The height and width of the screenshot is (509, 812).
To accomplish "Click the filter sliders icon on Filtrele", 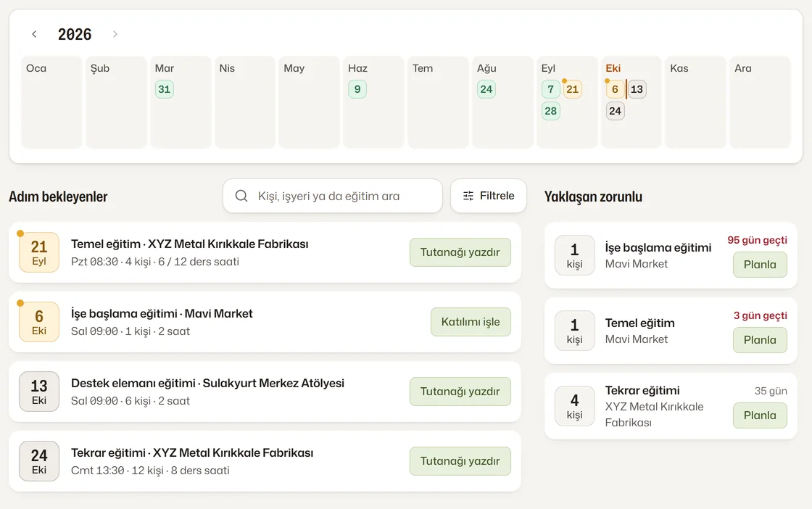I will (468, 196).
